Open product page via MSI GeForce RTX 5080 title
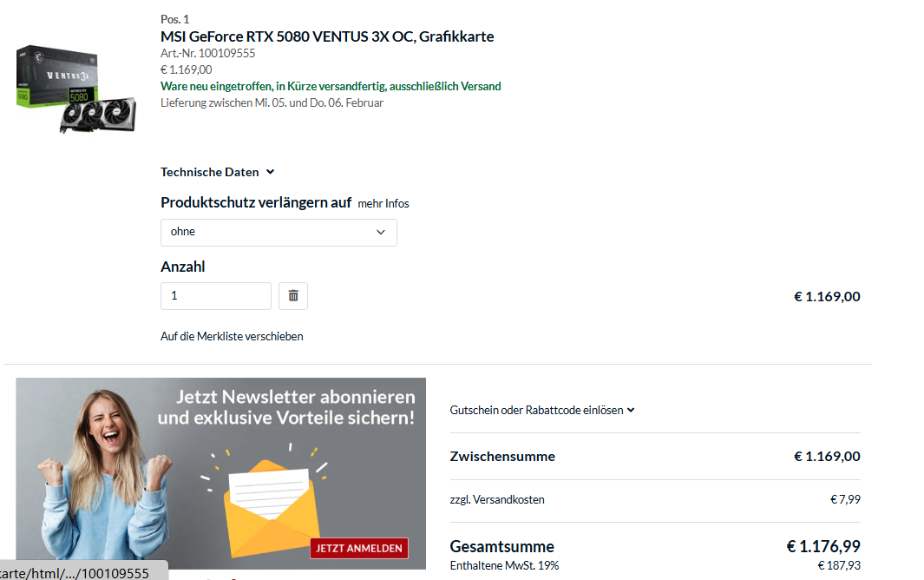The width and height of the screenshot is (924, 580). 327,36
